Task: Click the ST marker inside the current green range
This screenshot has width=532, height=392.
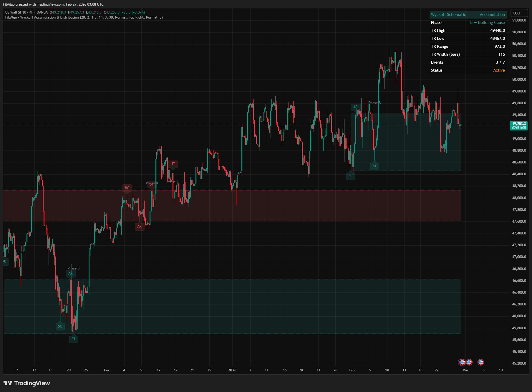Action: pos(374,166)
